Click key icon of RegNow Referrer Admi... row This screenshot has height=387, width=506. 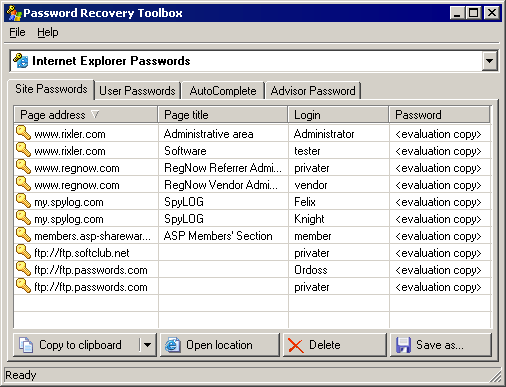tap(23, 167)
